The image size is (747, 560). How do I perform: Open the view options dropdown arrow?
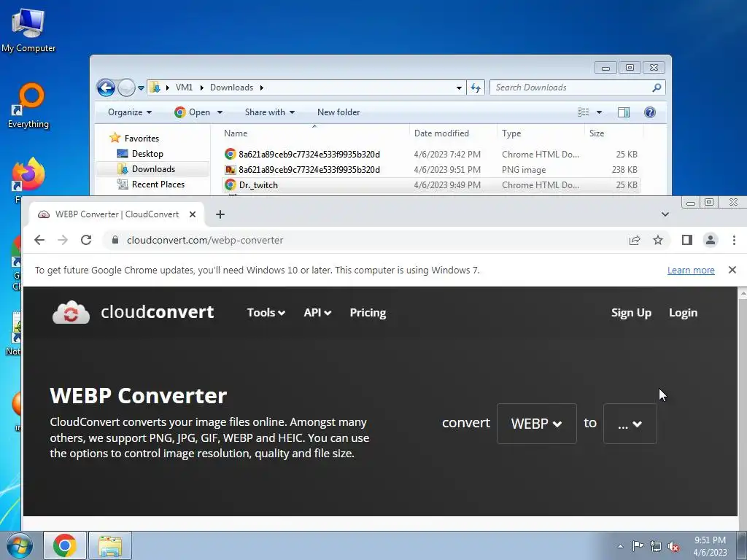click(x=600, y=112)
